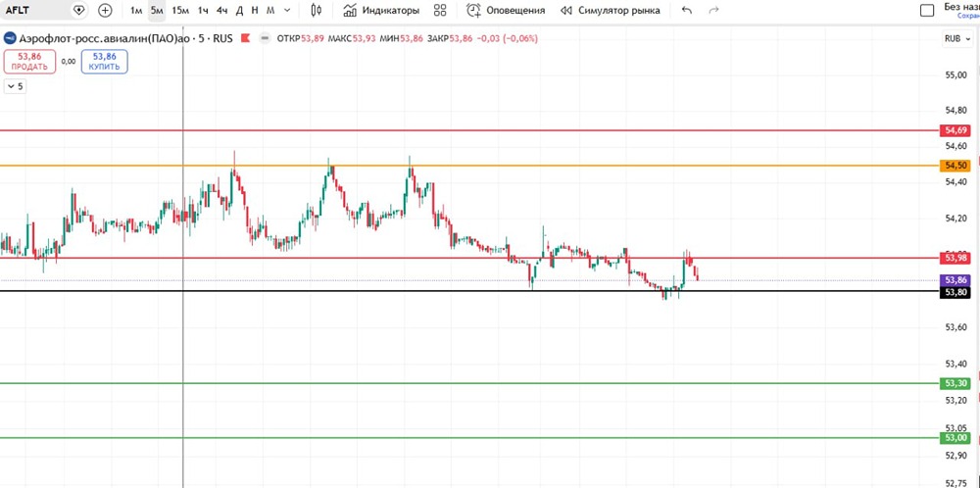Image resolution: width=980 pixels, height=488 pixels.
Task: Click the 55,00 price scale value
Action: (956, 75)
